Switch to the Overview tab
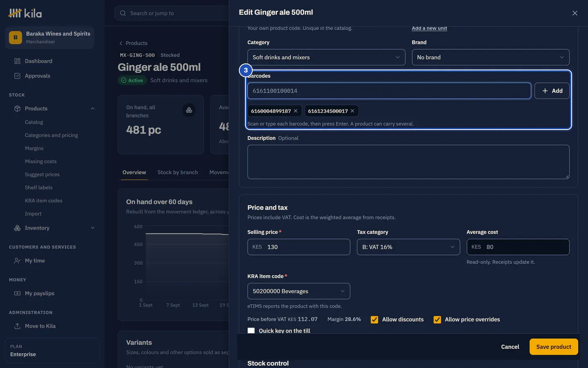Viewport: 588px width, 368px height. (134, 172)
